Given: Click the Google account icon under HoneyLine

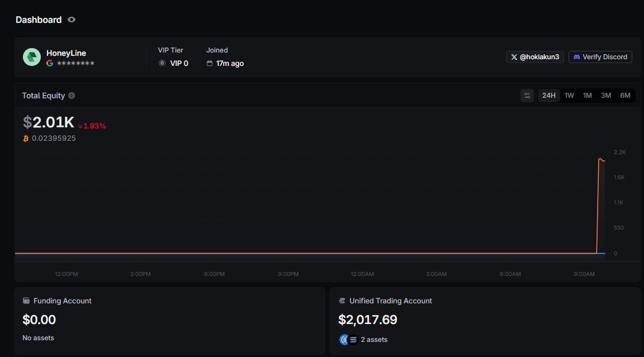Looking at the screenshot, I should coord(50,63).
